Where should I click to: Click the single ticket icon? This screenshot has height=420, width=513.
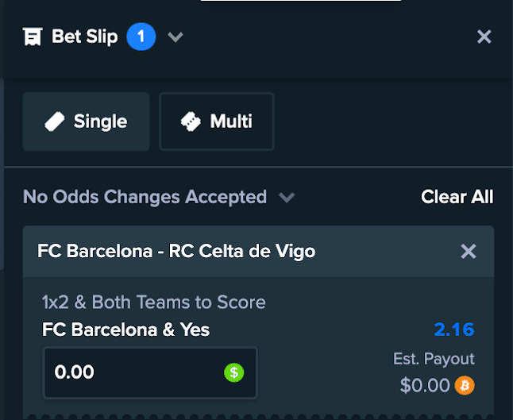[x=55, y=121]
